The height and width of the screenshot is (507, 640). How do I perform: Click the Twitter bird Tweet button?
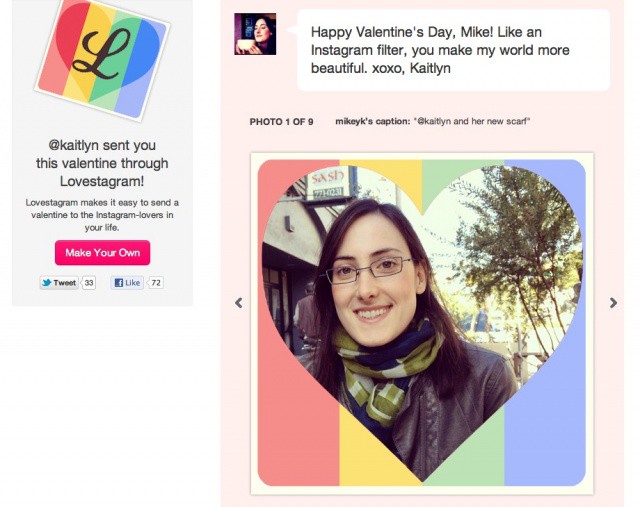click(59, 282)
